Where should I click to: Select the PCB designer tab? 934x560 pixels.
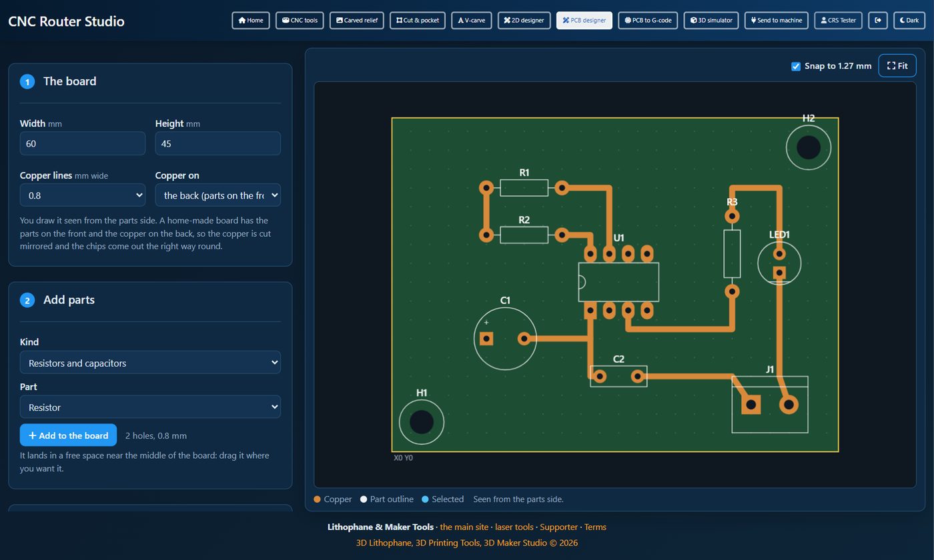click(584, 20)
